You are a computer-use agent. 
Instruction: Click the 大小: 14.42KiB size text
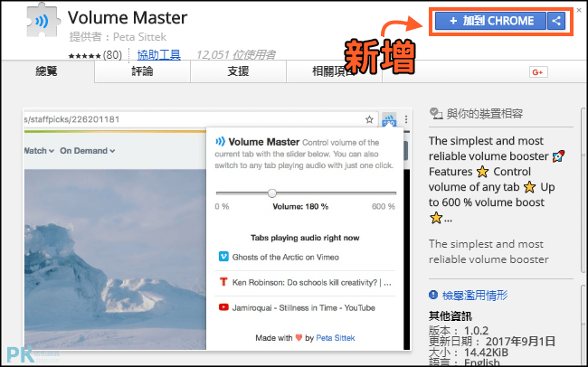pos(469,353)
